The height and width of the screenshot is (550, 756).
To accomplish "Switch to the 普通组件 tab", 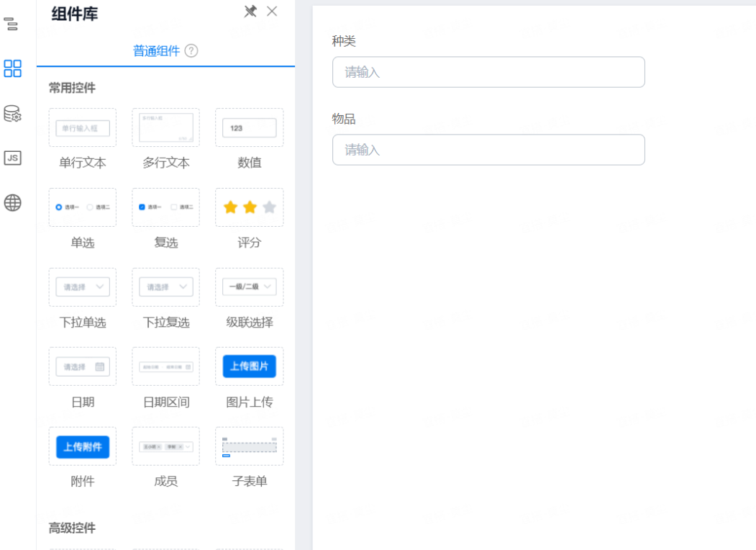I will (x=156, y=50).
